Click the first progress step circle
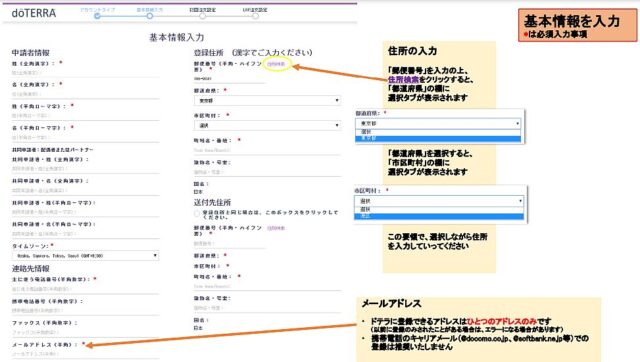The width and height of the screenshot is (640, 362). (97, 16)
